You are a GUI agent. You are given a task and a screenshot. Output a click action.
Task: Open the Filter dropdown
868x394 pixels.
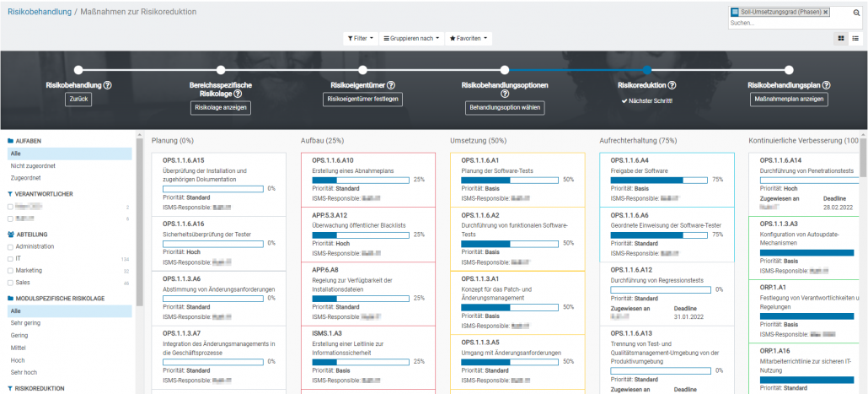click(x=360, y=39)
